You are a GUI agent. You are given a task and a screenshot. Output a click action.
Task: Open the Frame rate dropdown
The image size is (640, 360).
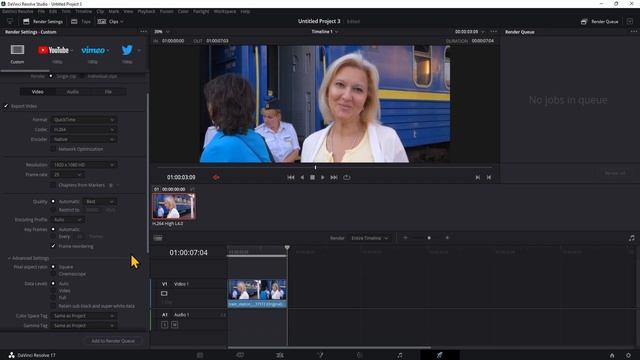coord(68,175)
